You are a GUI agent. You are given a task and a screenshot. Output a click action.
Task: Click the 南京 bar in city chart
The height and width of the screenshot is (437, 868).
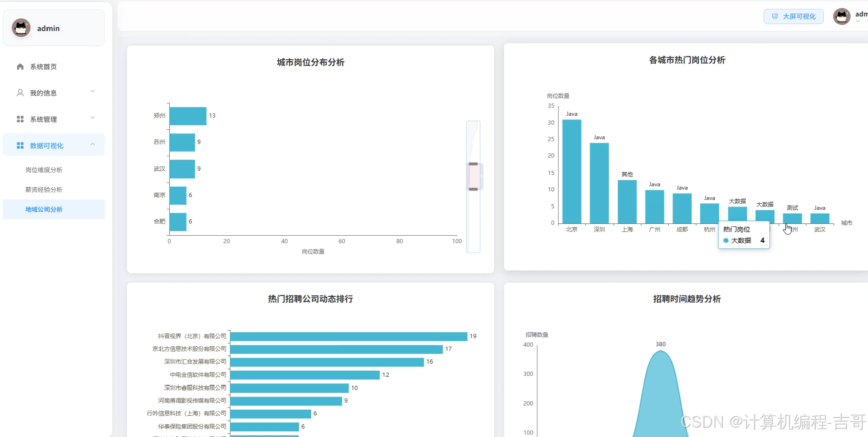[x=178, y=195]
